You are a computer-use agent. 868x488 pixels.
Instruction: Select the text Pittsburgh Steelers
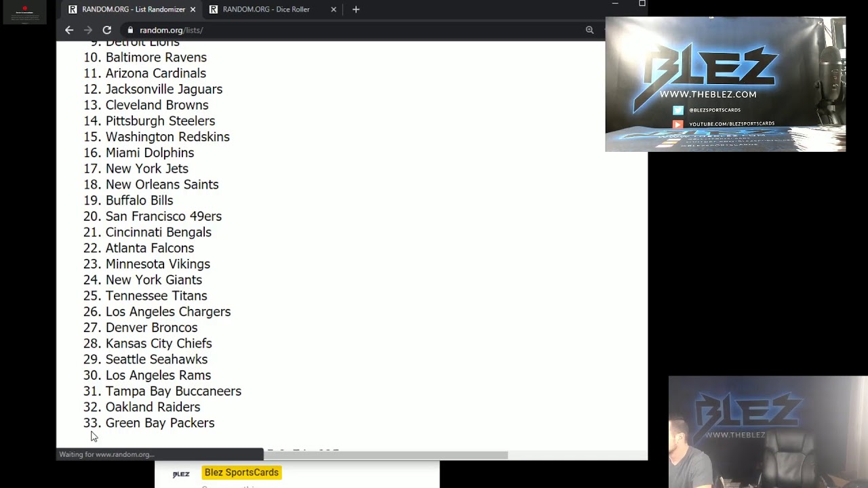tap(161, 121)
